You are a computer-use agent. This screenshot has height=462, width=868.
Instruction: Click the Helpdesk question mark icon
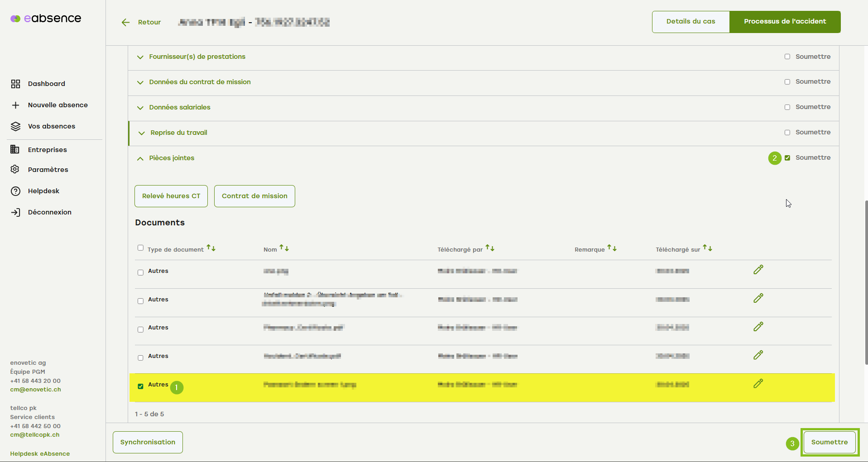pyautogui.click(x=15, y=191)
